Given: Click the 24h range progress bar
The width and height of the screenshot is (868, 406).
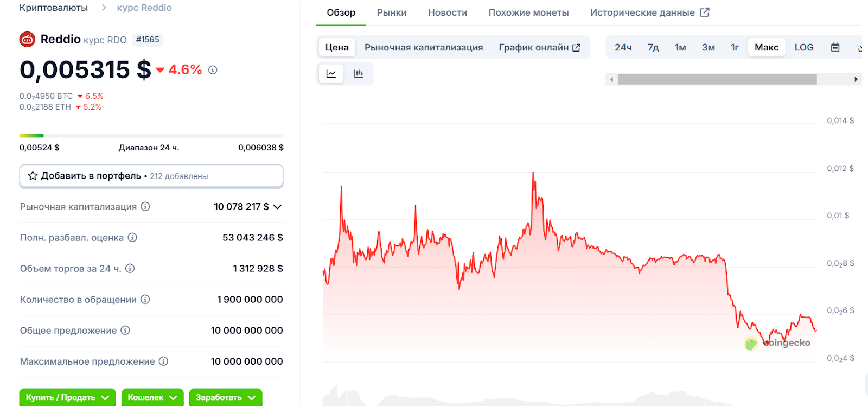Looking at the screenshot, I should pyautogui.click(x=151, y=136).
